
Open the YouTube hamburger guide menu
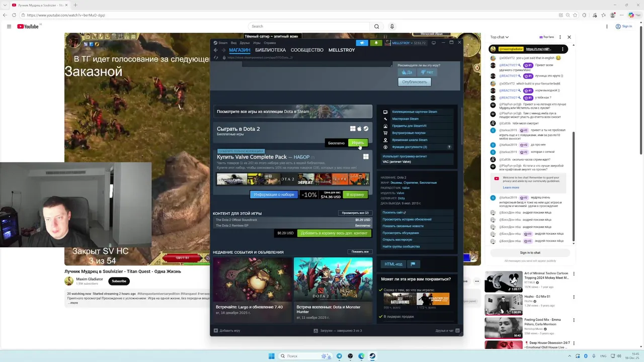[9, 26]
